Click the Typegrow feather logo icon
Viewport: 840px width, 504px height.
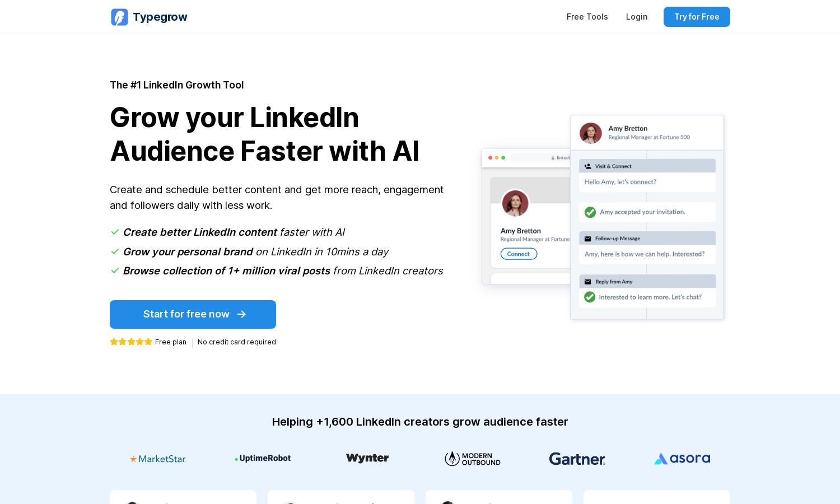(x=119, y=17)
